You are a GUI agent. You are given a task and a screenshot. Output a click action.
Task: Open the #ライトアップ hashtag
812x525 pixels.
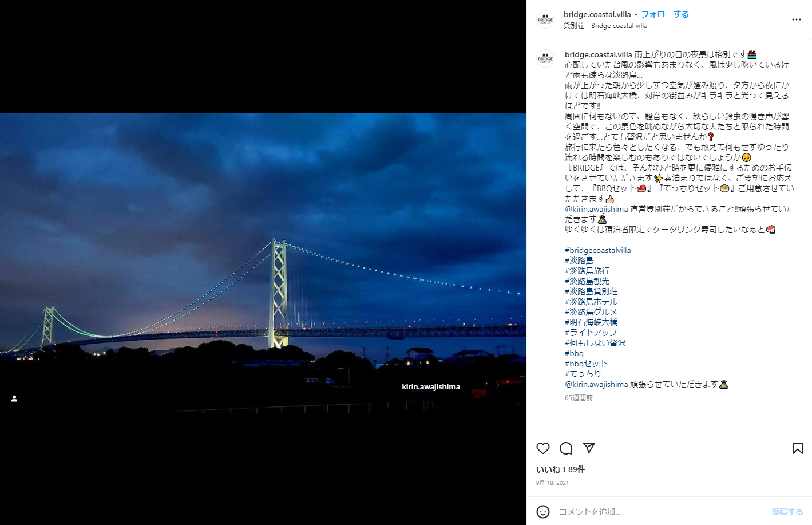point(591,333)
